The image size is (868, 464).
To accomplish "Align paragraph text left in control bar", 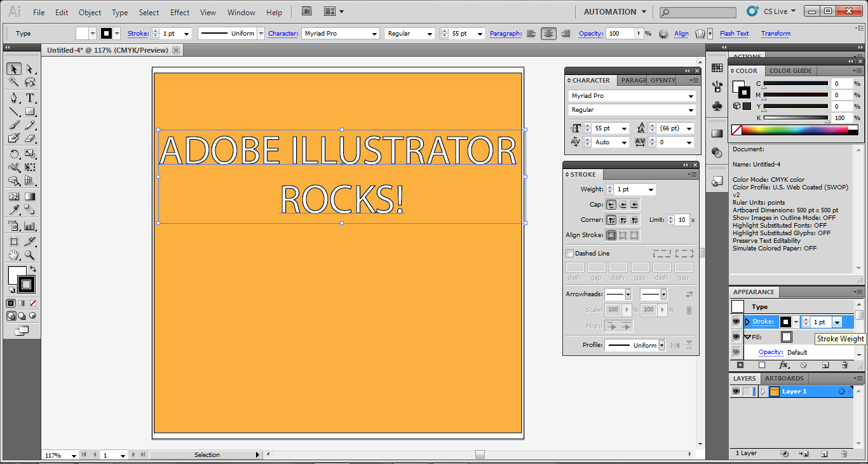I will pyautogui.click(x=531, y=34).
